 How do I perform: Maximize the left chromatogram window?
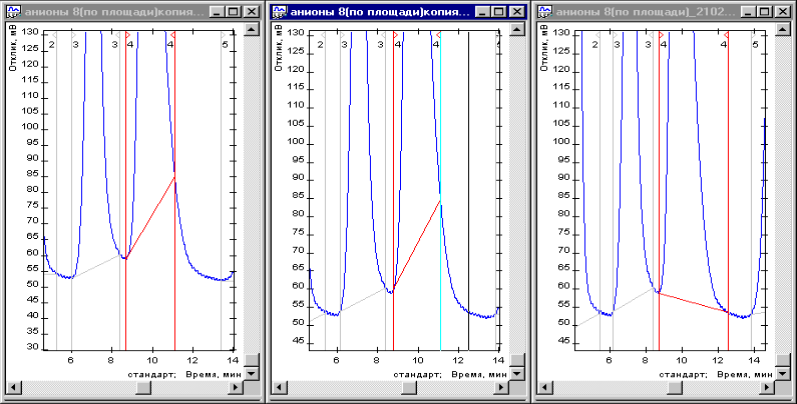pyautogui.click(x=234, y=14)
